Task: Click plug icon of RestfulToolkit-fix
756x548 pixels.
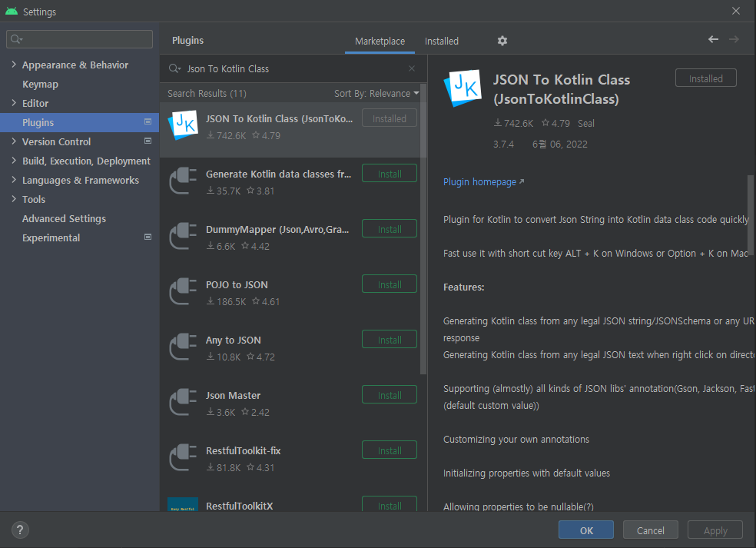Action: (183, 458)
